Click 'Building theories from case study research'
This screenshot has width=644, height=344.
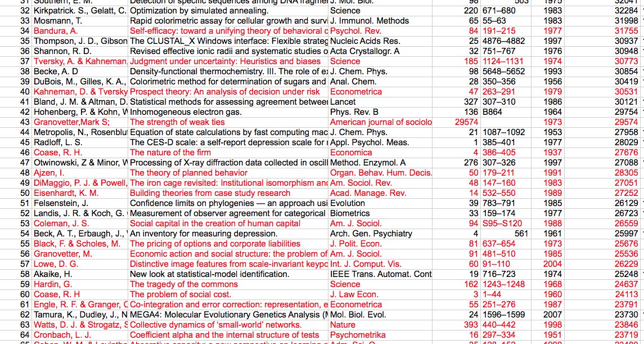coord(228,193)
